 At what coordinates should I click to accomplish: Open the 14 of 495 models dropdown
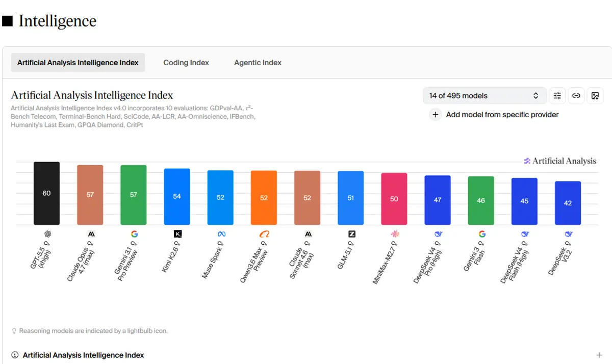484,96
